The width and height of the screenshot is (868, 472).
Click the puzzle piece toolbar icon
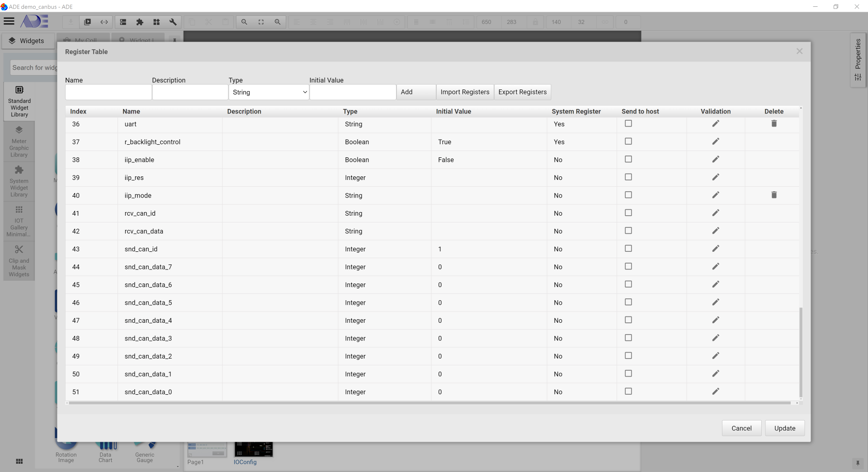pos(140,22)
